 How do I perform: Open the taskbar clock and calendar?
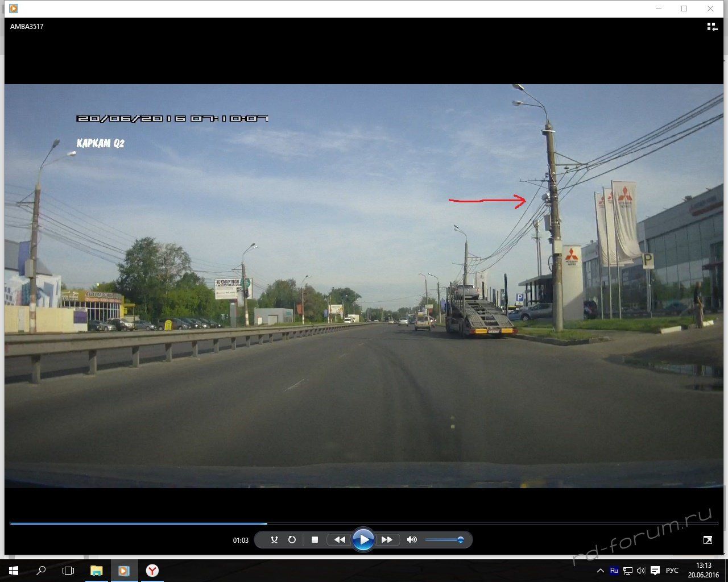(x=704, y=571)
